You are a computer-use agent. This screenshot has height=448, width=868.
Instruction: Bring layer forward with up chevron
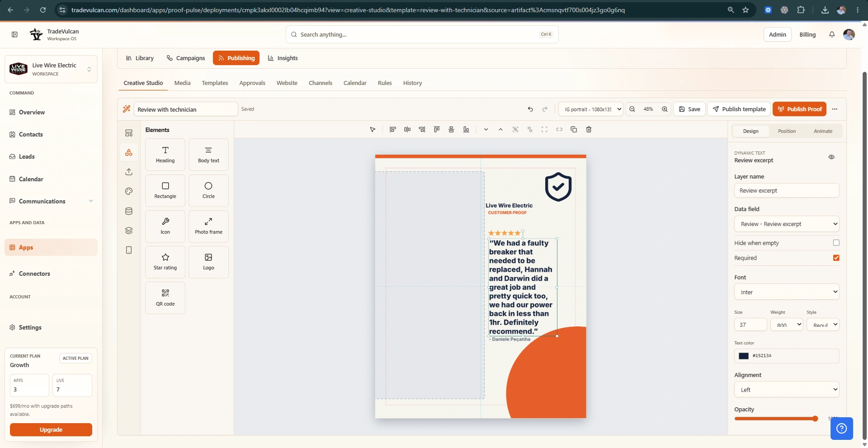[x=500, y=130]
